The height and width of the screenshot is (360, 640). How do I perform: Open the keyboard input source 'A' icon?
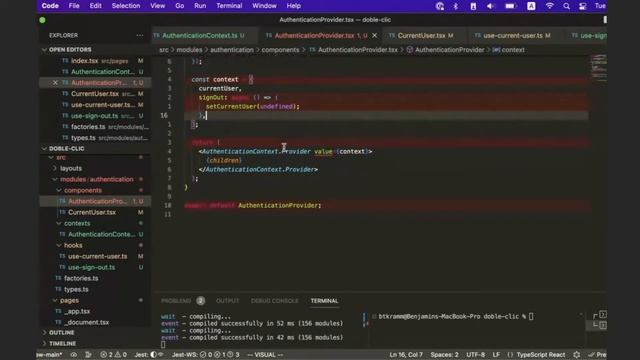(x=531, y=6)
